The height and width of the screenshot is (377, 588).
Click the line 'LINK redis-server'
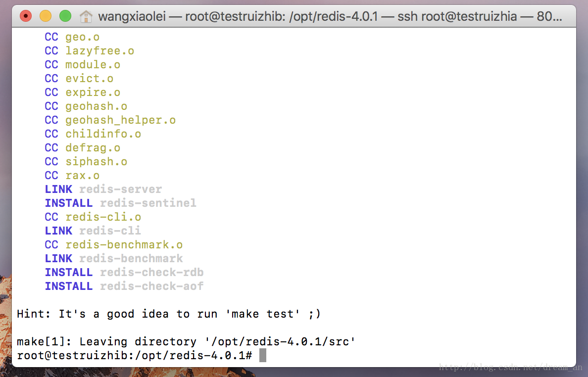click(x=103, y=189)
